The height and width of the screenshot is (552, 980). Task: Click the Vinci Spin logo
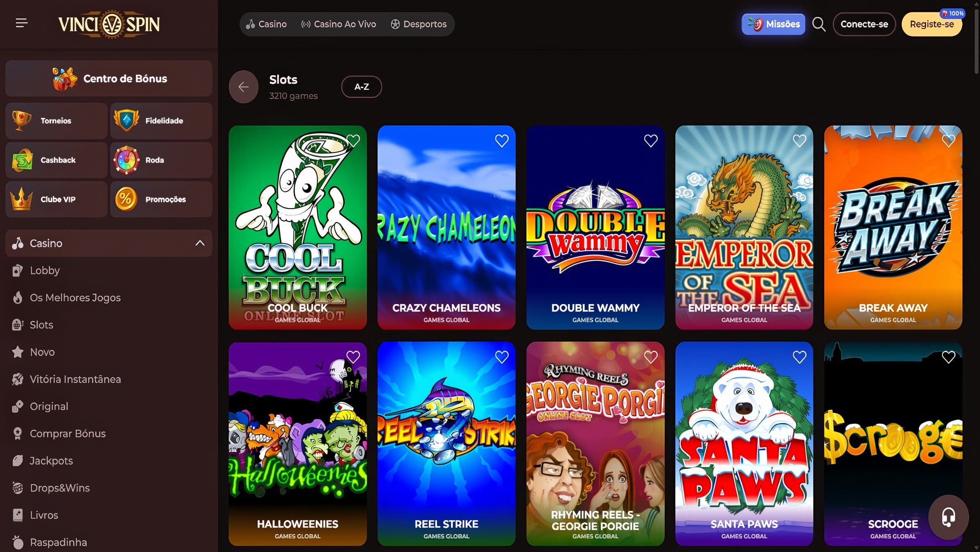click(109, 24)
